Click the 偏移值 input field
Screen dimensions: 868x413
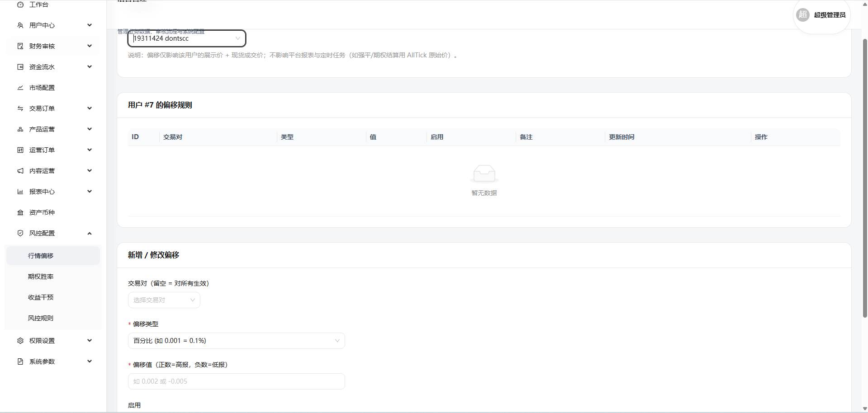click(237, 381)
